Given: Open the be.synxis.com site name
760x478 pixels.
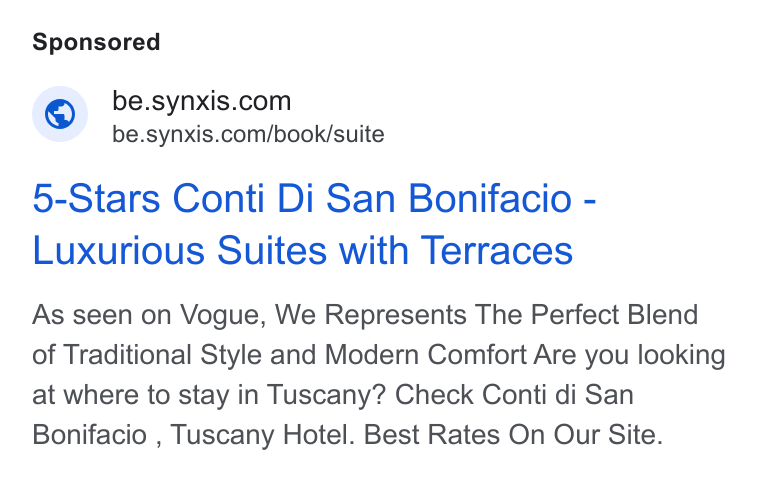Looking at the screenshot, I should [x=202, y=101].
